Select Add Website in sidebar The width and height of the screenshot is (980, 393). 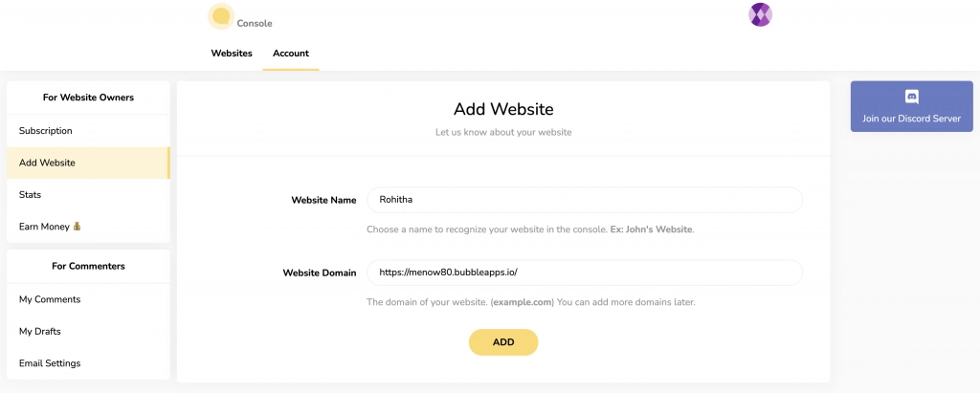[88, 163]
